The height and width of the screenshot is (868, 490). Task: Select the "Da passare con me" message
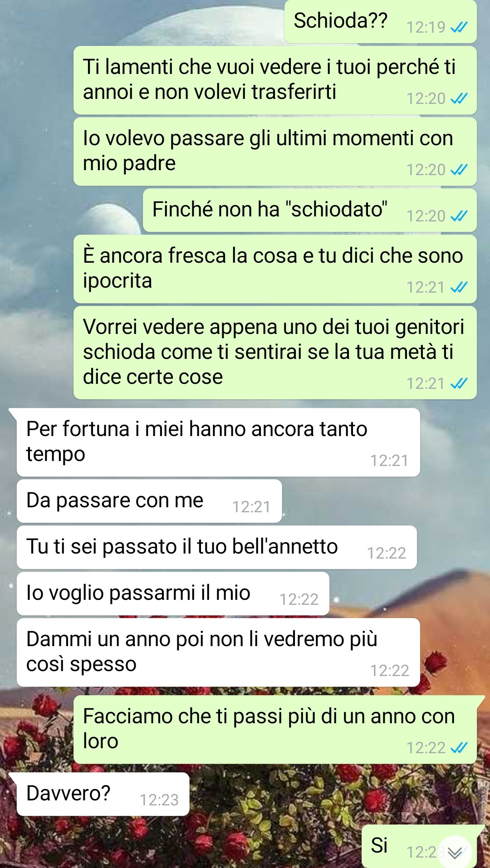tap(149, 501)
